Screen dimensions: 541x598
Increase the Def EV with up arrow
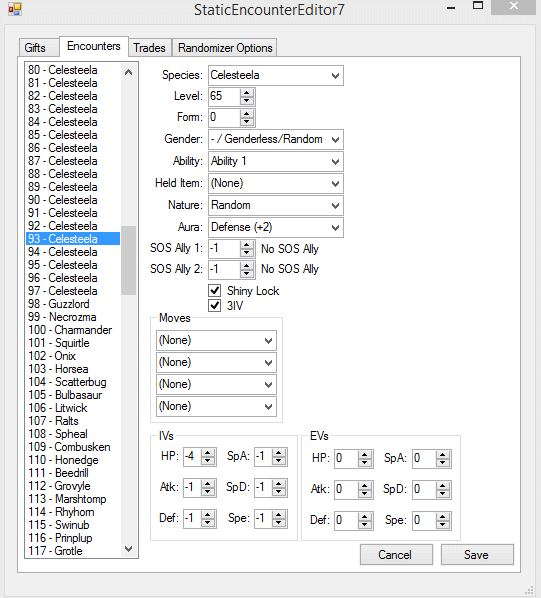pyautogui.click(x=365, y=516)
